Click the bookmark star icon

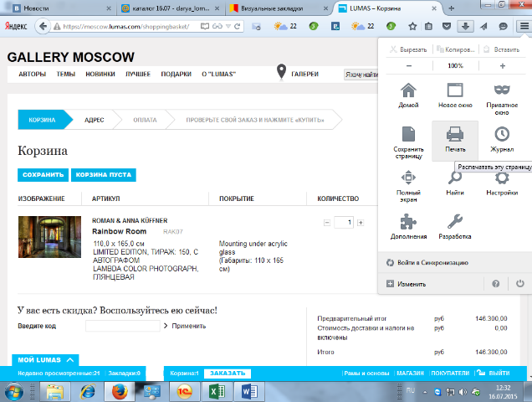412,26
